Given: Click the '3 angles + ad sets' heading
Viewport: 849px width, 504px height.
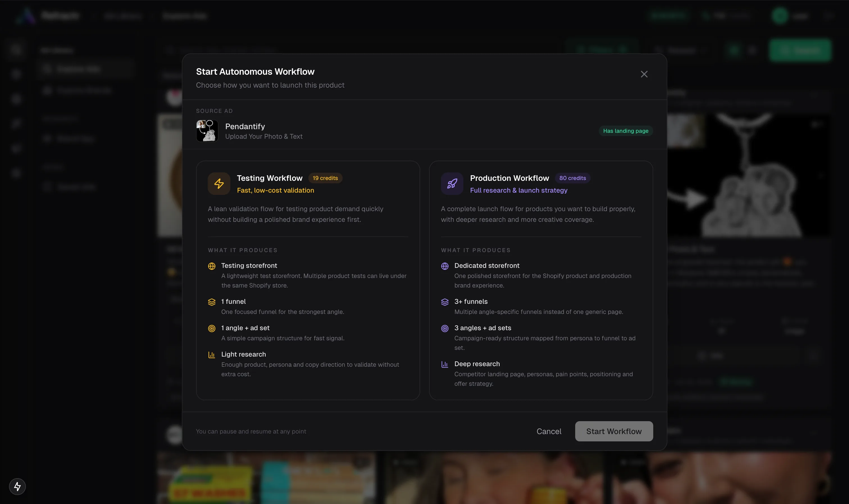Looking at the screenshot, I should point(482,328).
